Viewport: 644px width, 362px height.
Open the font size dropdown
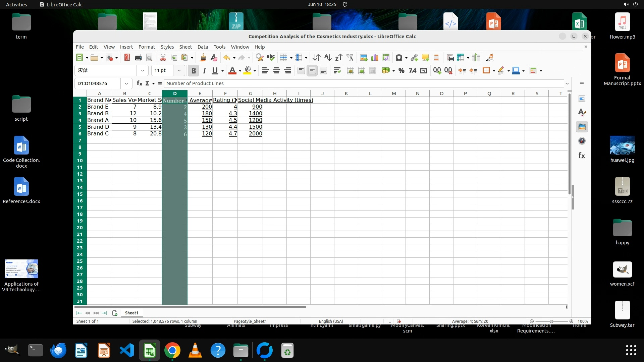point(179,70)
